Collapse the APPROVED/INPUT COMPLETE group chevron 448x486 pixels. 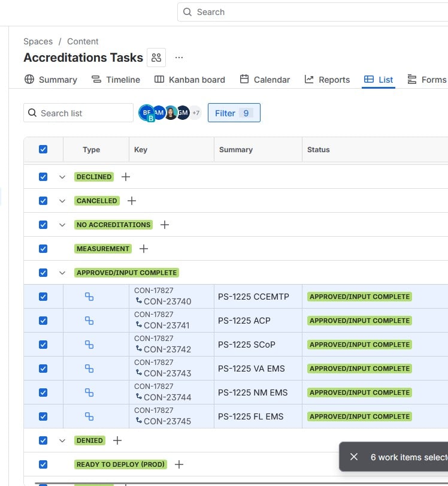tap(62, 273)
